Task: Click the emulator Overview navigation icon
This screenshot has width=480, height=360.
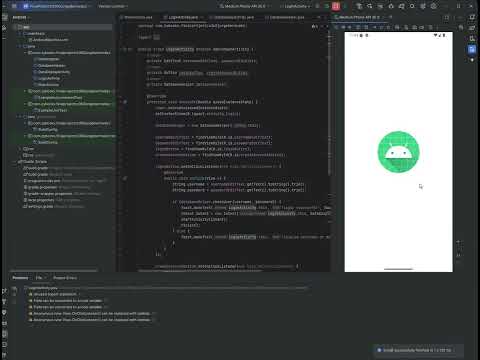Action: coord(389,27)
